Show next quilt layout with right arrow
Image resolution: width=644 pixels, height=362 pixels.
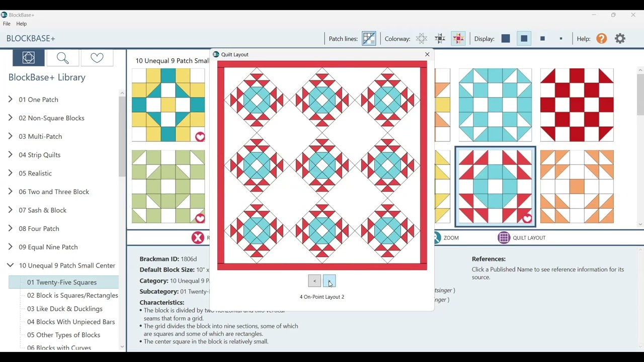point(329,281)
